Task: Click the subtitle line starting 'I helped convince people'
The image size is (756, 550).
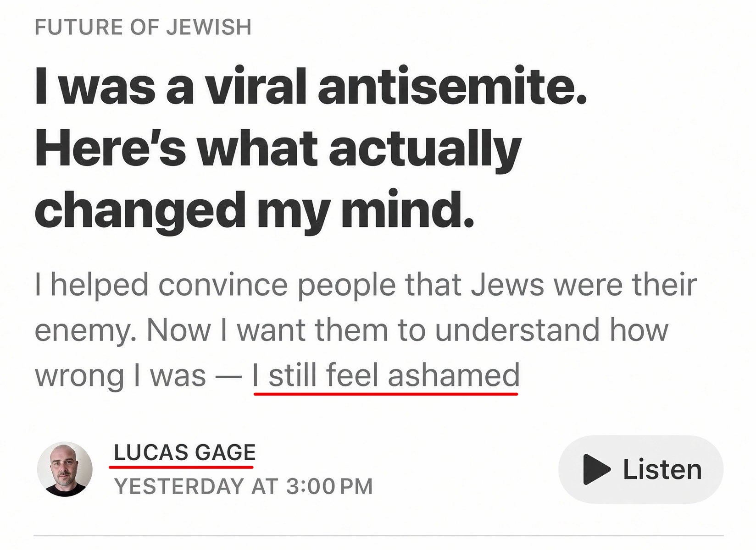Action: [x=366, y=285]
